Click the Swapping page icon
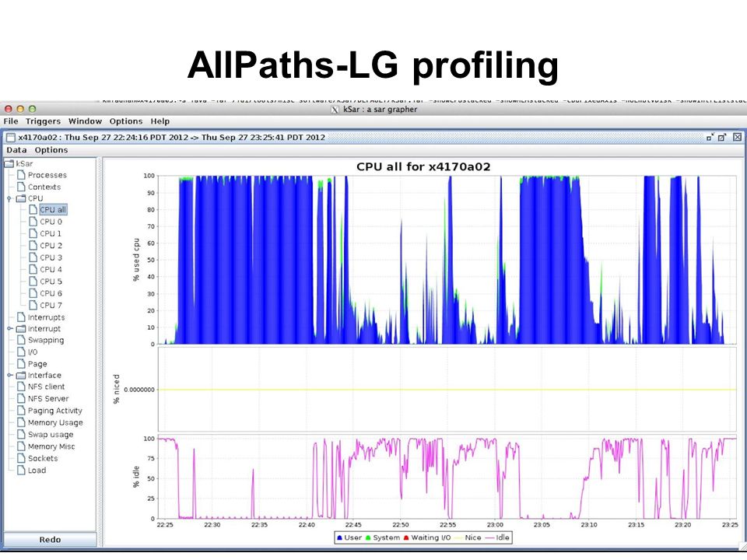 click(21, 340)
